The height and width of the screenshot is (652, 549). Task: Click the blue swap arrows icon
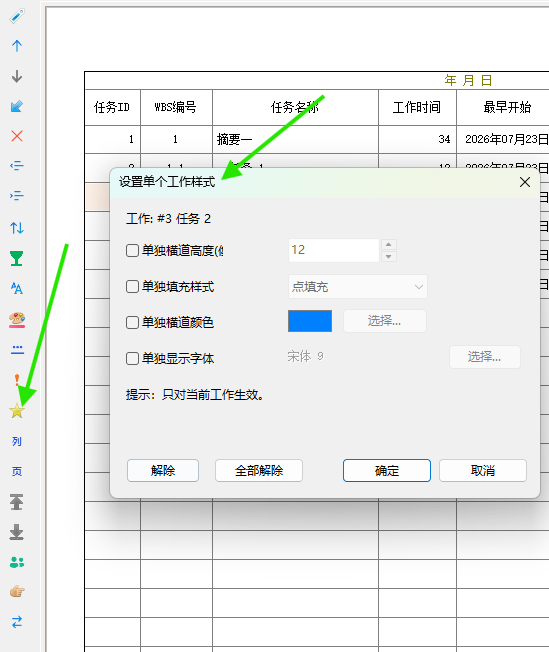[17, 622]
